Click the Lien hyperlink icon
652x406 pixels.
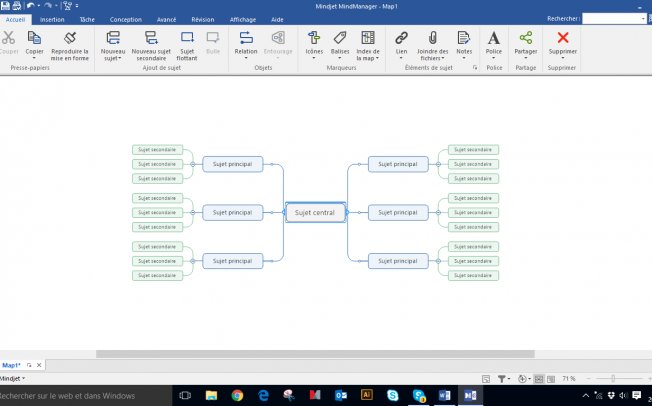pyautogui.click(x=401, y=37)
